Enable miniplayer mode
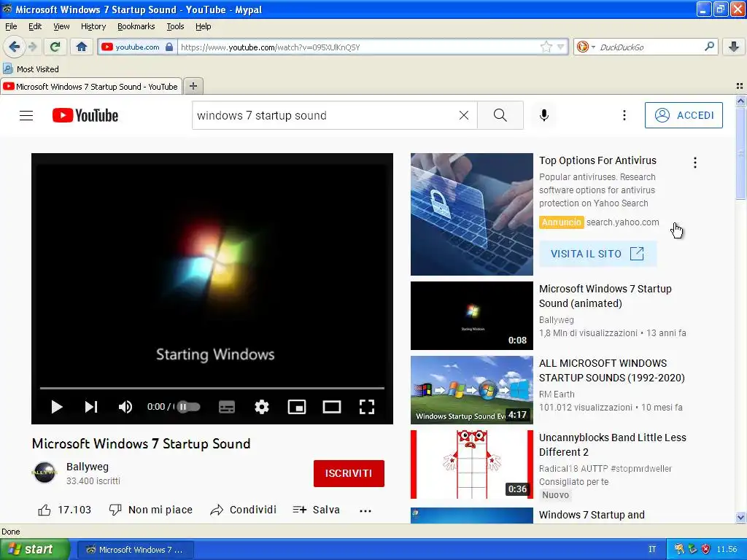747x560 pixels. [x=297, y=407]
